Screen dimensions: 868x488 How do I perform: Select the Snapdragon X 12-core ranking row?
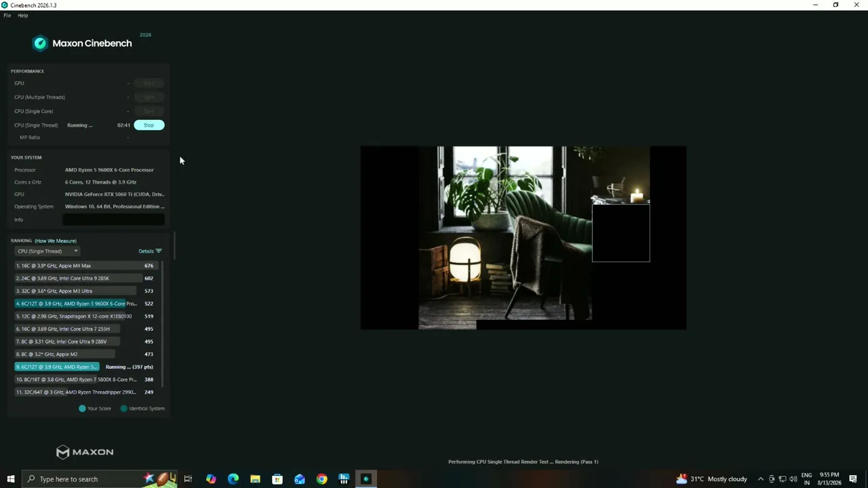tap(85, 317)
